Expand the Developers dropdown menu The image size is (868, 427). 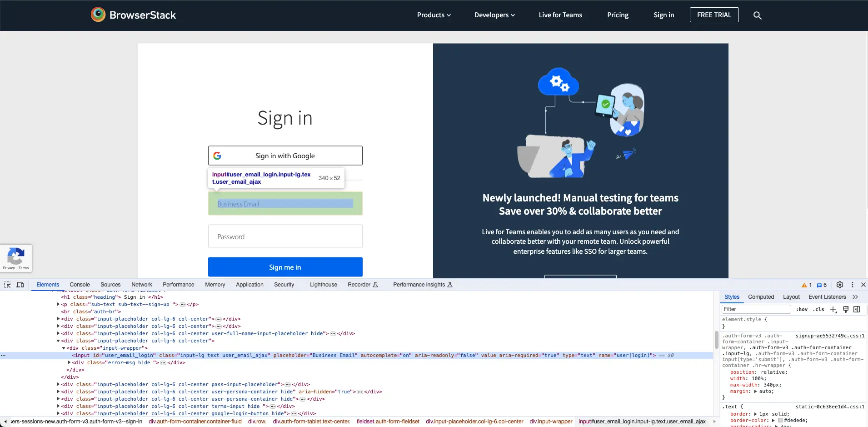click(x=494, y=15)
